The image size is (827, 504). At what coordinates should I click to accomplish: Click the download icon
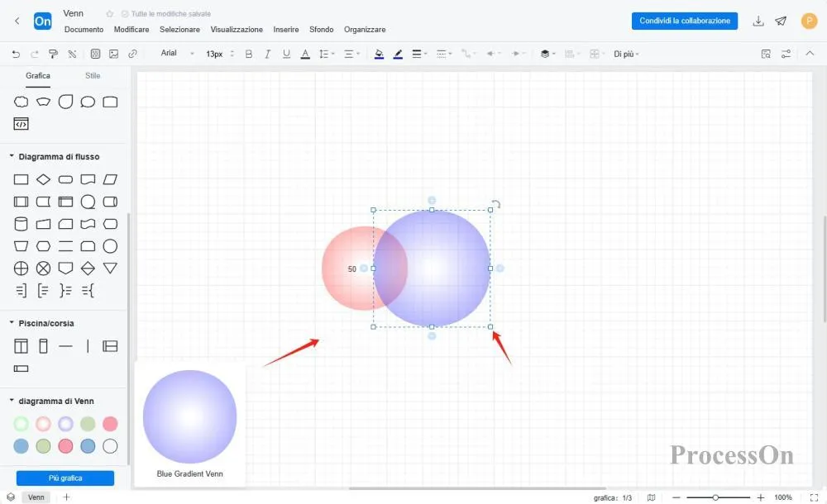click(758, 21)
